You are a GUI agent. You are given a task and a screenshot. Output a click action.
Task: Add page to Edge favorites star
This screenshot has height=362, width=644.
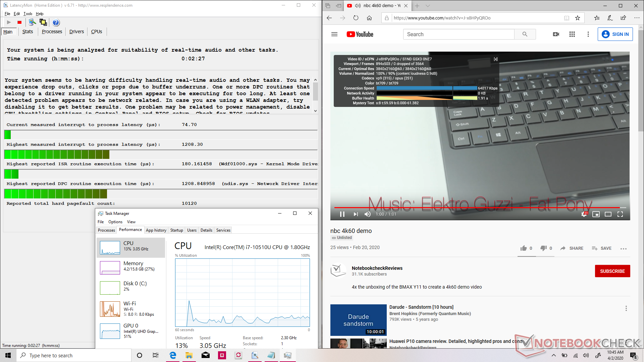click(x=578, y=18)
